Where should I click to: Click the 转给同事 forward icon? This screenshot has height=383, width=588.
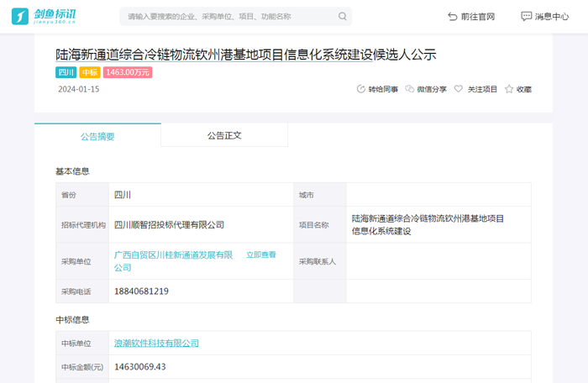pyautogui.click(x=360, y=89)
